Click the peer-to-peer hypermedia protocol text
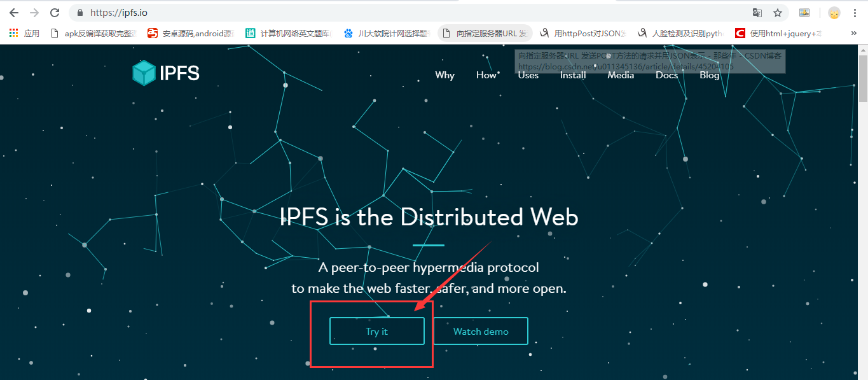The image size is (868, 380). (x=429, y=267)
